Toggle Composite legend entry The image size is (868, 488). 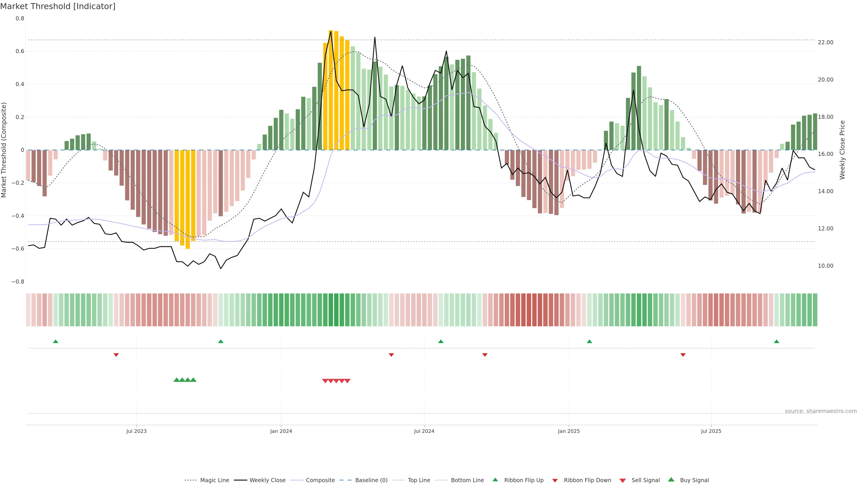point(320,480)
